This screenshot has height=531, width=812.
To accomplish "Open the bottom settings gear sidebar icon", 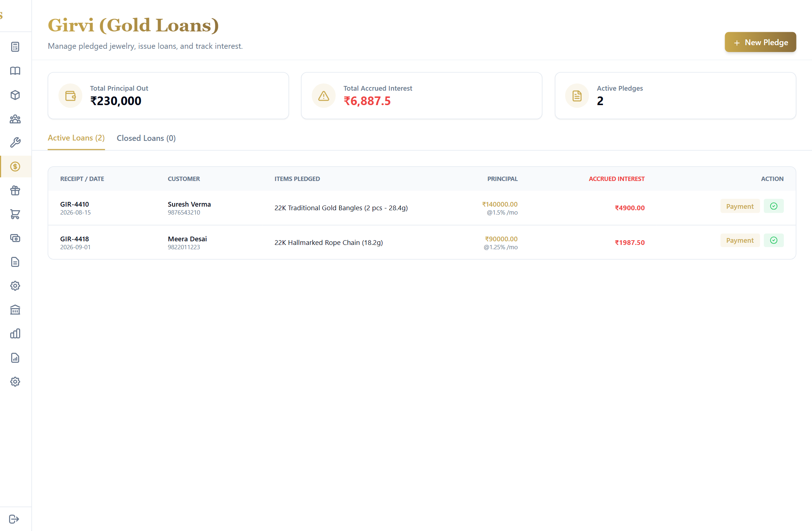I will [15, 381].
